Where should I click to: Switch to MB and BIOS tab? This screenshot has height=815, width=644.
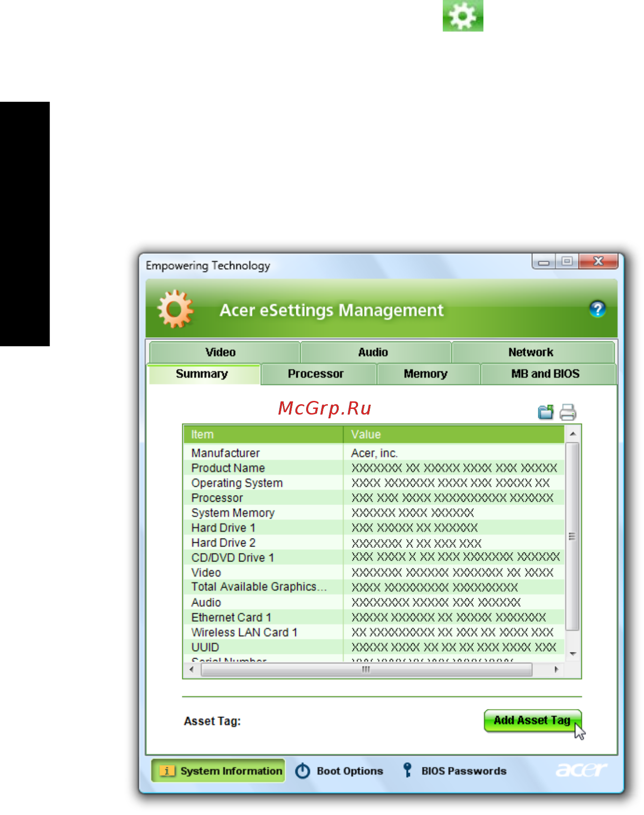coord(548,374)
